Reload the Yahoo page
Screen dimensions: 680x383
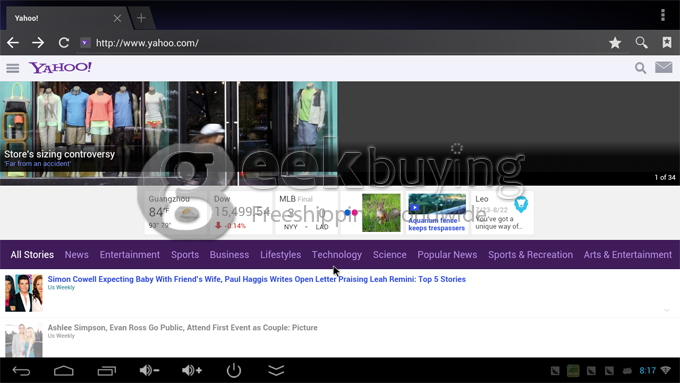click(x=64, y=43)
